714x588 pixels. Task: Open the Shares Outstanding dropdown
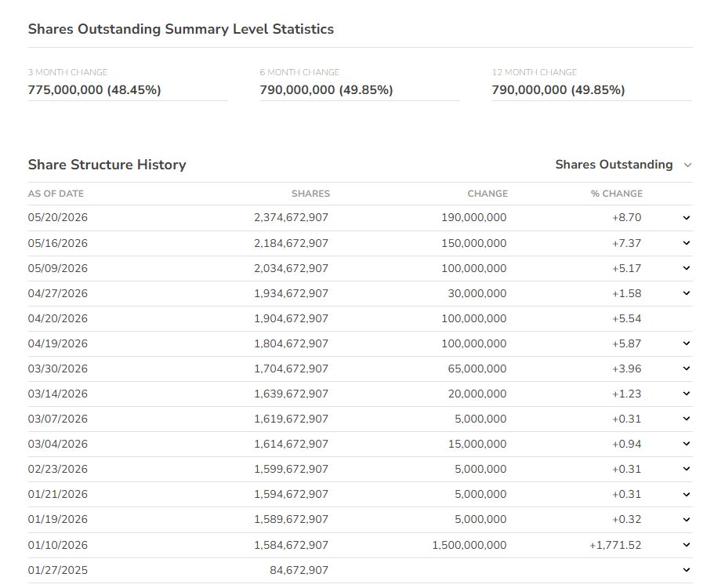point(623,165)
